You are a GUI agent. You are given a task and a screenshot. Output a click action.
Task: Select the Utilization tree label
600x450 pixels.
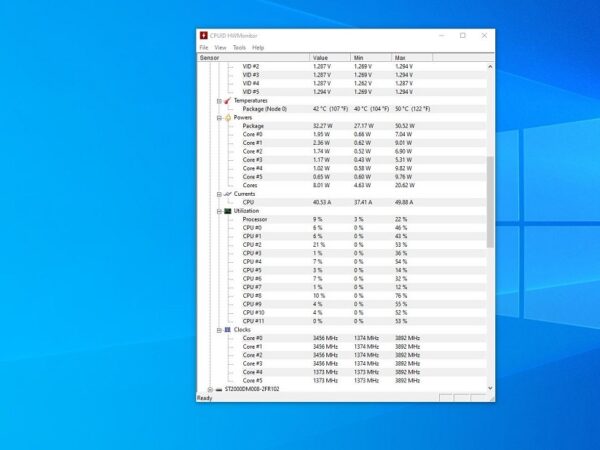(x=246, y=211)
